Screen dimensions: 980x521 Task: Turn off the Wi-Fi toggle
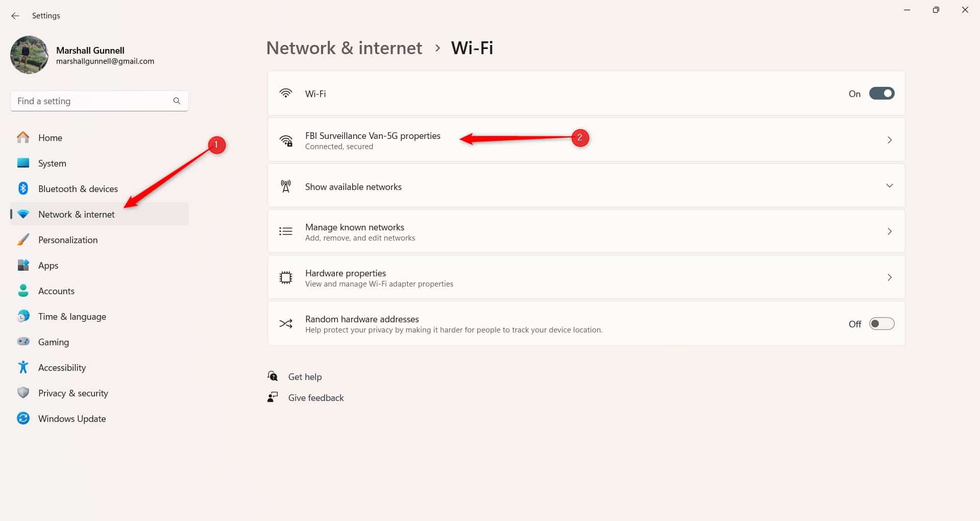pos(881,93)
